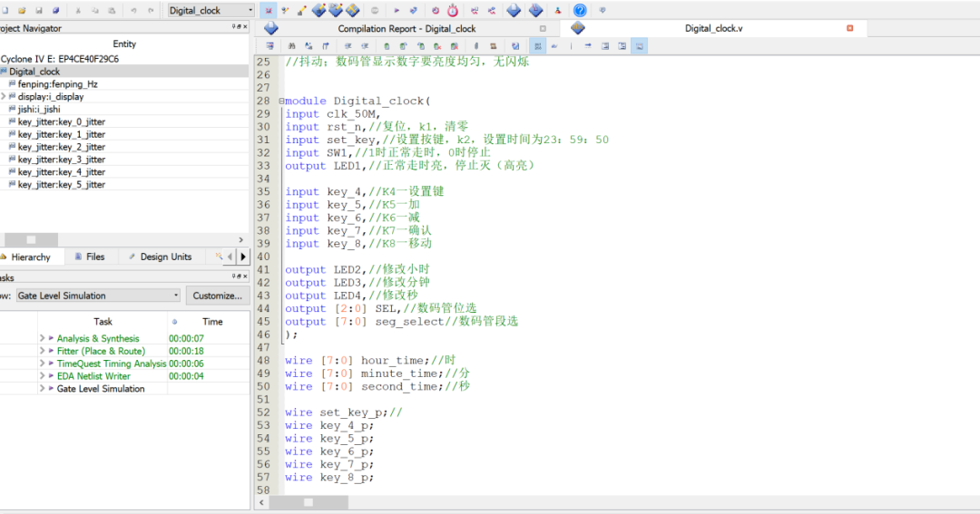Click the Customize... button
Image resolution: width=980 pixels, height=514 pixels.
(218, 296)
